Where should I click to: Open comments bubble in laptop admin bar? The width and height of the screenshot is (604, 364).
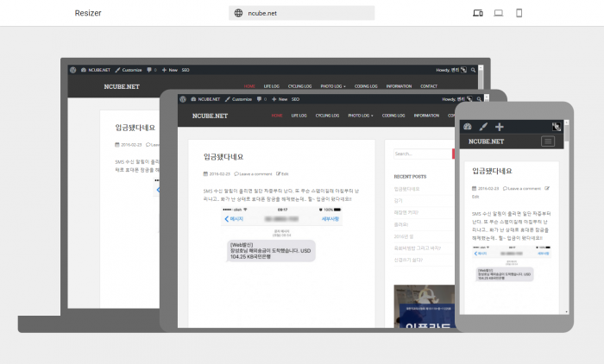pyautogui.click(x=152, y=70)
